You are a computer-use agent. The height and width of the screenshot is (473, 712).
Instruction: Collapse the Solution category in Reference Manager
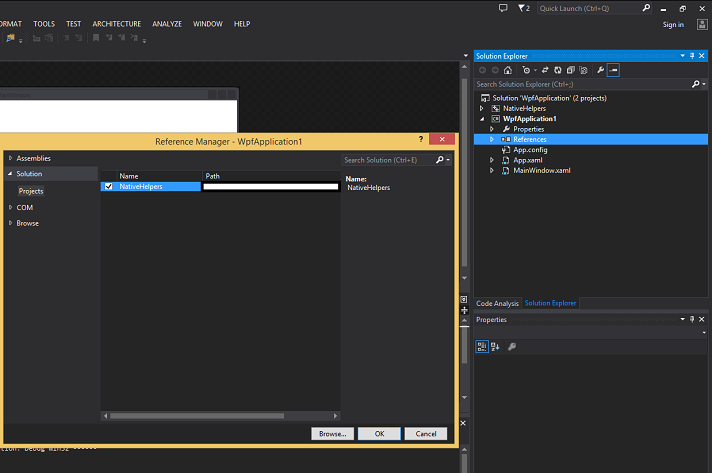click(10, 173)
